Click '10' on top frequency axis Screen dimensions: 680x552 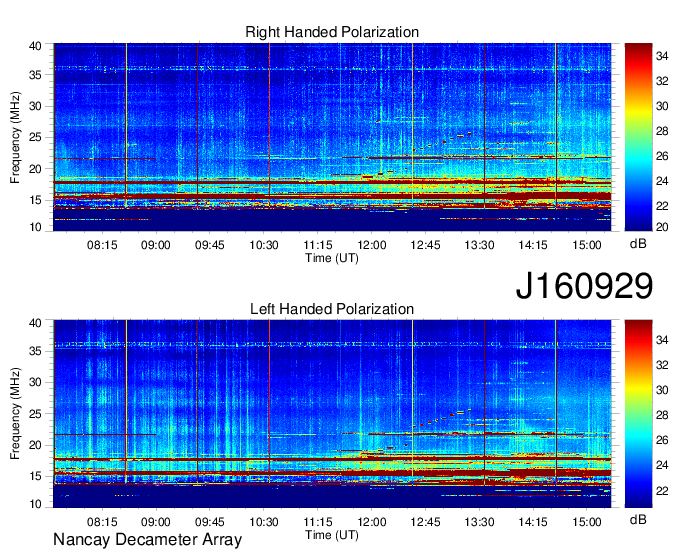coord(35,227)
